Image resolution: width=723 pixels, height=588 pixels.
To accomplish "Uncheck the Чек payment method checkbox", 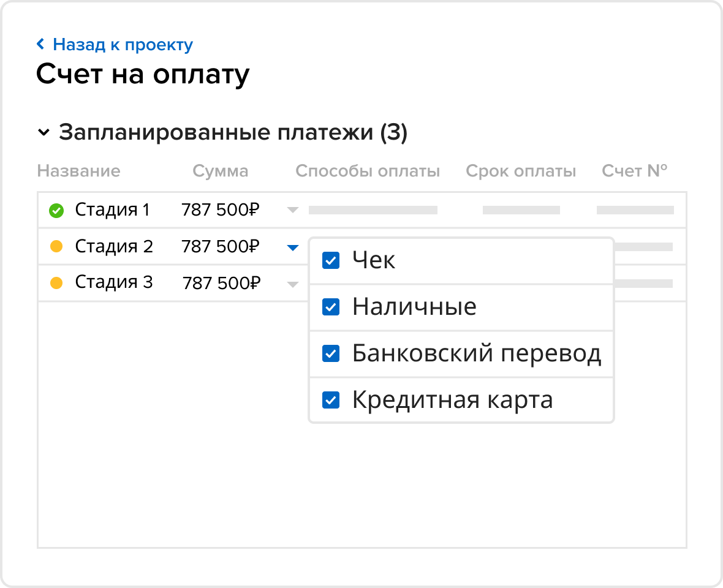I will (331, 260).
